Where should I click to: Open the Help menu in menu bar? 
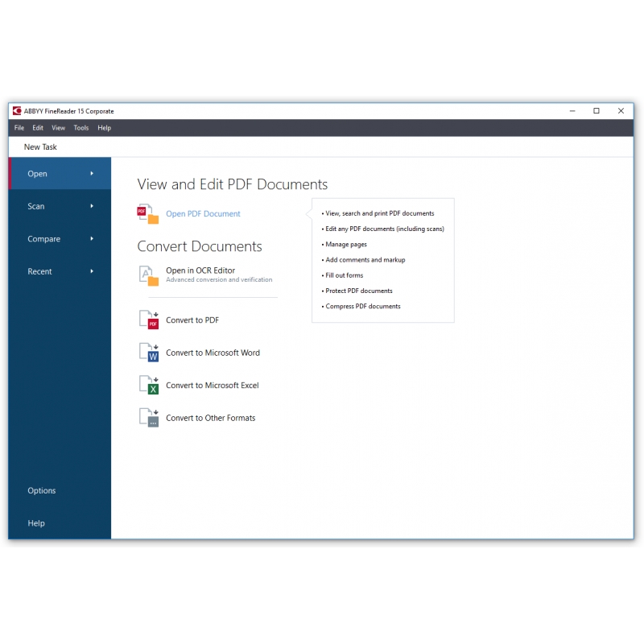tap(105, 128)
